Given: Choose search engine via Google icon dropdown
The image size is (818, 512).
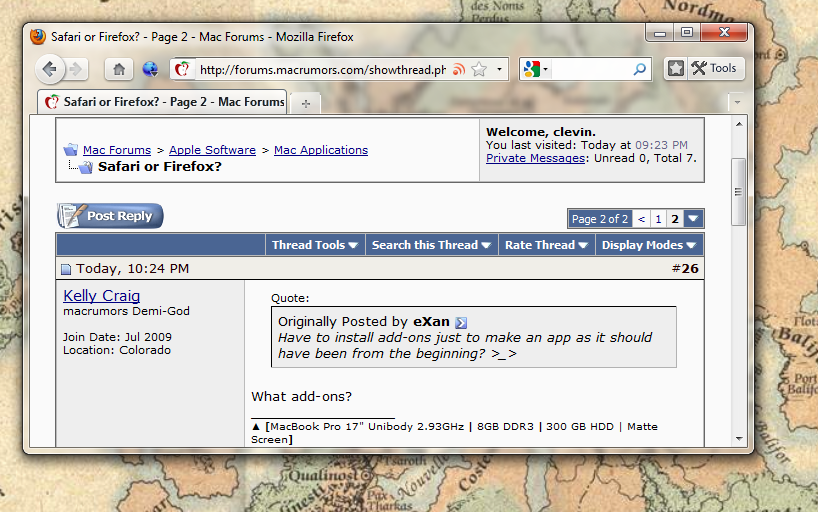Looking at the screenshot, I should [x=535, y=69].
